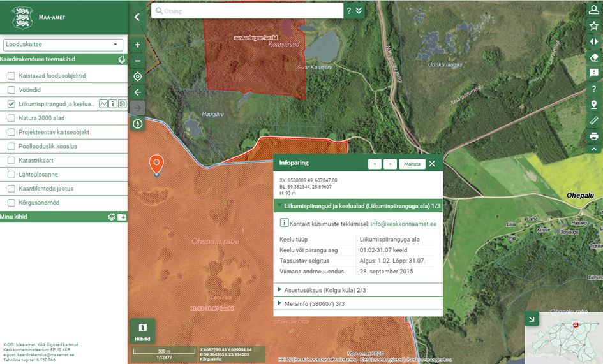Check the Katastrikaart layer box

11,160
